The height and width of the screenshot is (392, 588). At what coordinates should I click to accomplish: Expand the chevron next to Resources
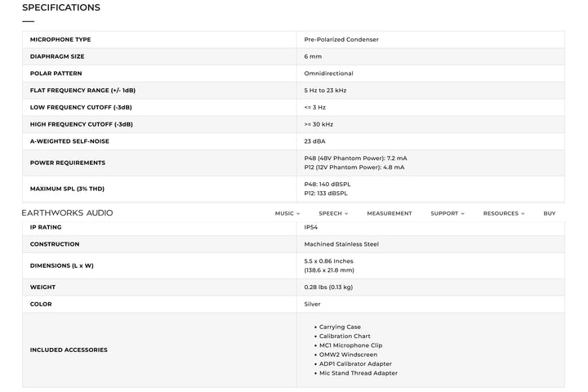tap(523, 214)
